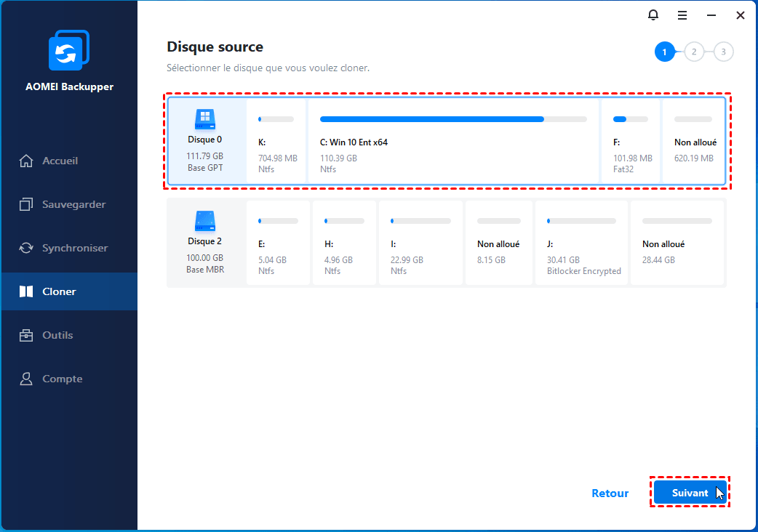758x532 pixels.
Task: Click the Retour link
Action: coord(610,493)
